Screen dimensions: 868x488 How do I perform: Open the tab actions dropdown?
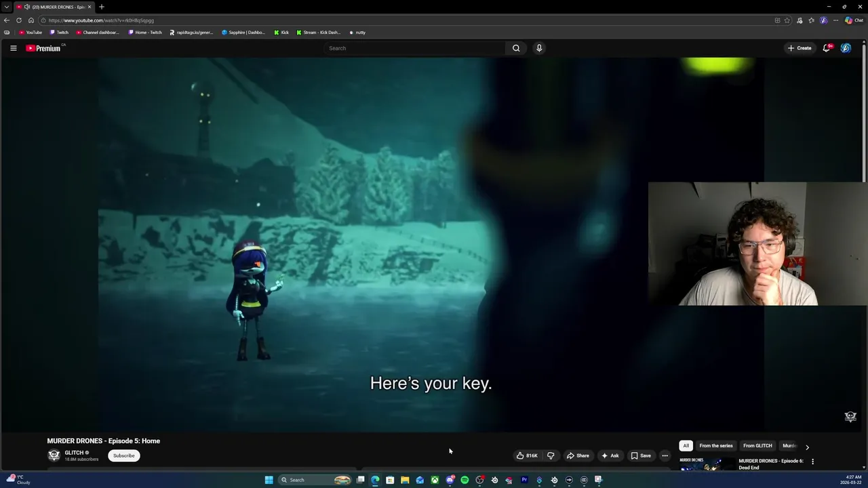(6, 7)
